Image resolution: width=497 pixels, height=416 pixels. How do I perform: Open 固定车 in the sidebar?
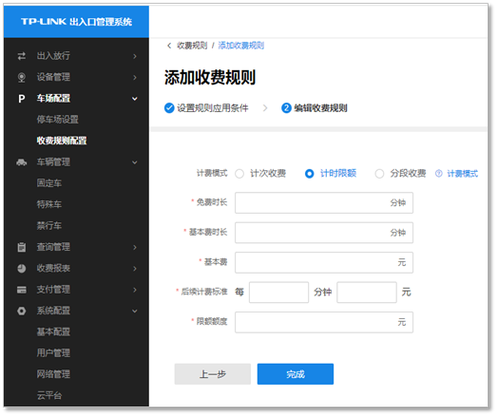[49, 183]
